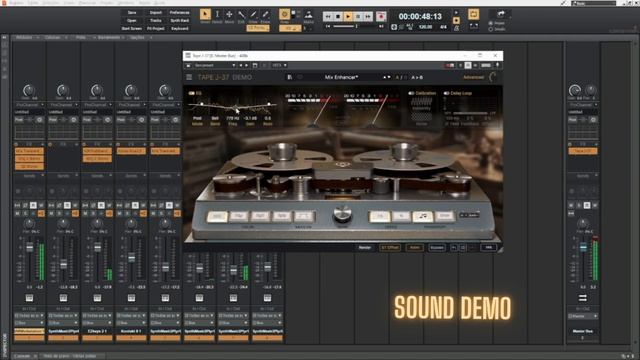Screen dimensions: 640x360
Task: Click the undo arrow in plugin footer
Action: [x=454, y=247]
